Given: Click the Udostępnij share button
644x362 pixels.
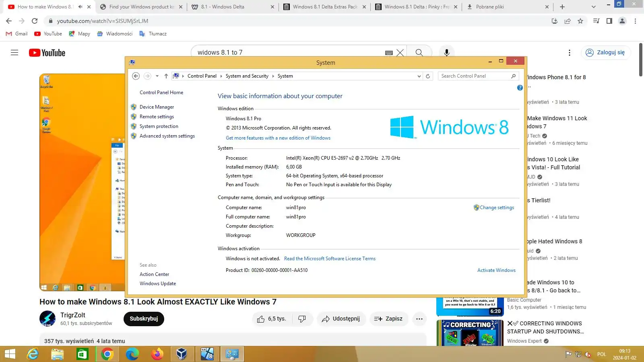Looking at the screenshot, I should click(x=341, y=319).
